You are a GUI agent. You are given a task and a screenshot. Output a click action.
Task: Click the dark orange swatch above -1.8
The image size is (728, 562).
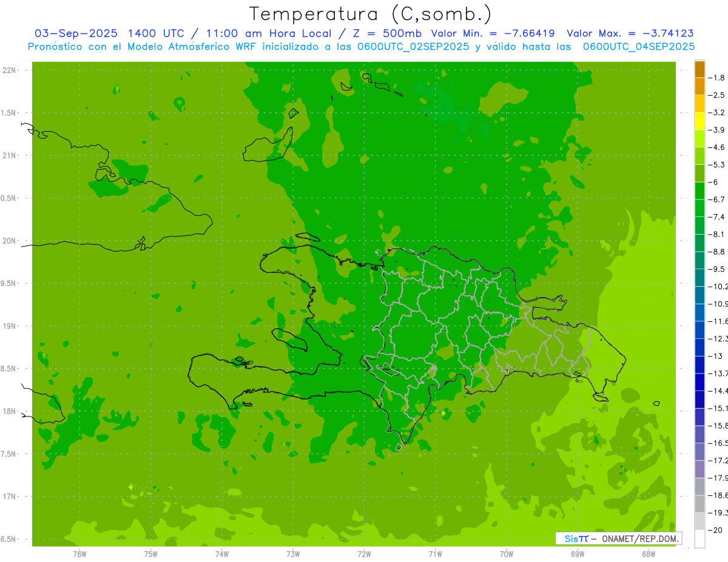point(699,69)
